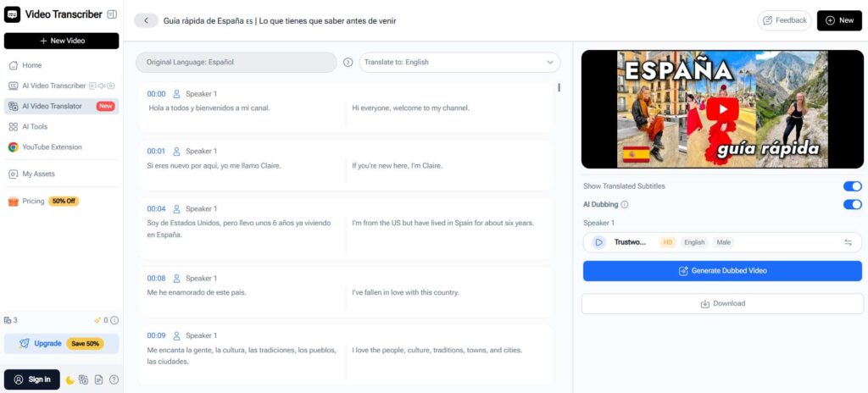This screenshot has height=393, width=868.
Task: Click the language translate icon in sidebar footer
Action: pyautogui.click(x=84, y=379)
